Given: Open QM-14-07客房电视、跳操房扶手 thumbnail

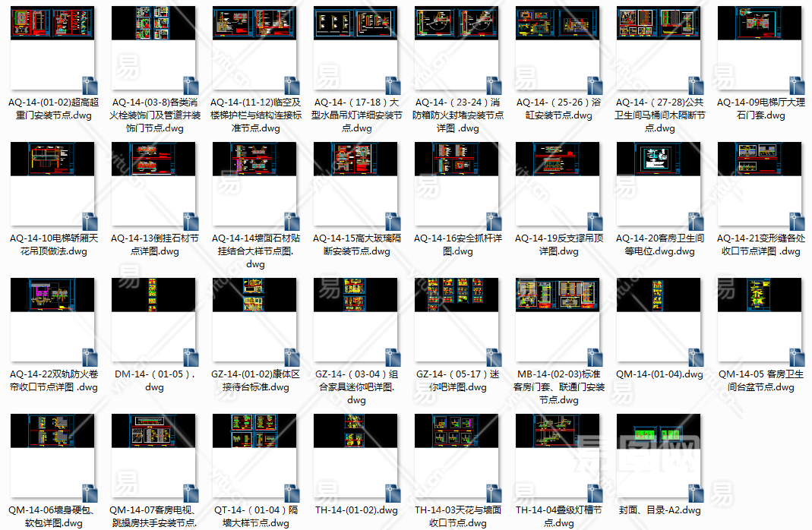Looking at the screenshot, I should pos(153,456).
